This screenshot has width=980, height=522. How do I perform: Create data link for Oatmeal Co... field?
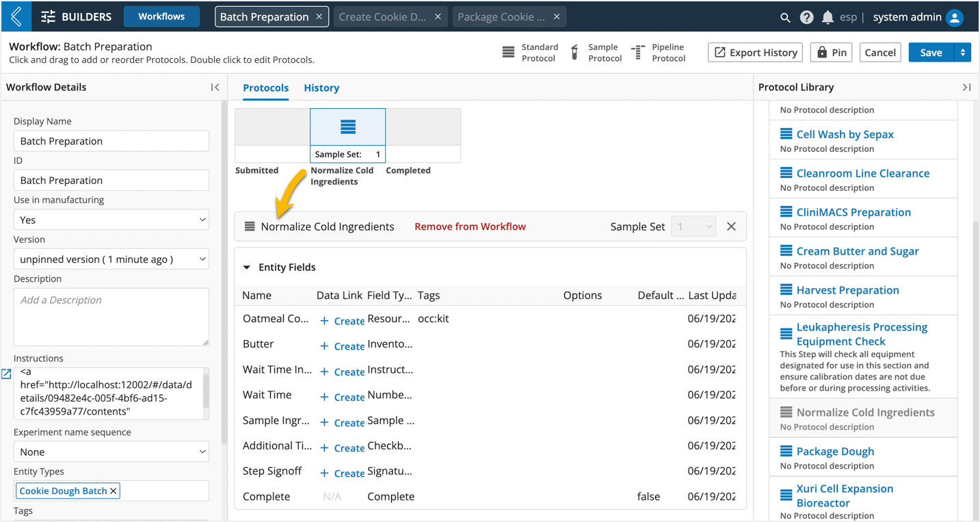pyautogui.click(x=342, y=321)
